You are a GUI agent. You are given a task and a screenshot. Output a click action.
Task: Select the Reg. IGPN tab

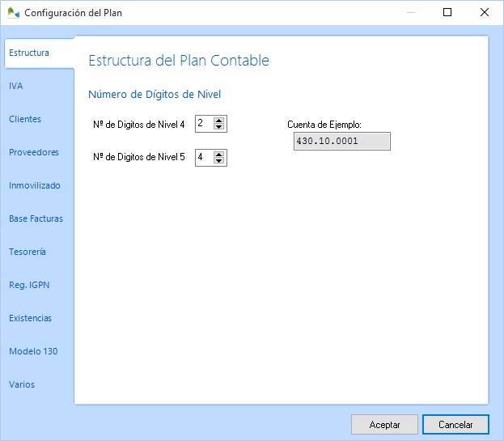click(x=29, y=285)
